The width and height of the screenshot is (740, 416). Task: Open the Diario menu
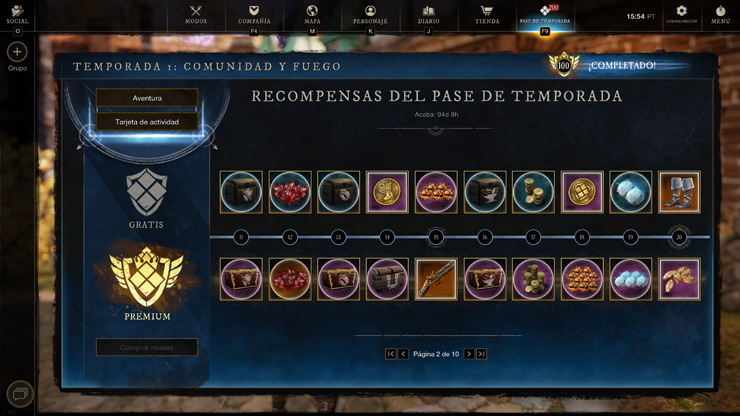[x=429, y=15]
